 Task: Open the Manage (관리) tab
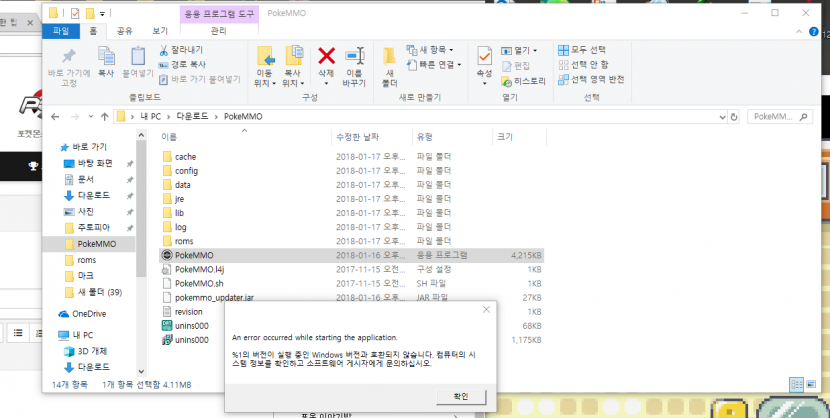[219, 31]
